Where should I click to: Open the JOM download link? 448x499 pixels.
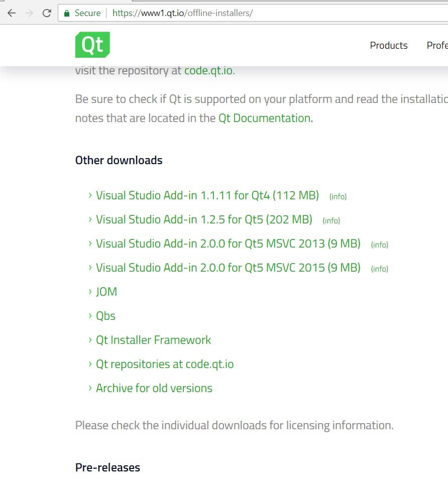(x=106, y=292)
